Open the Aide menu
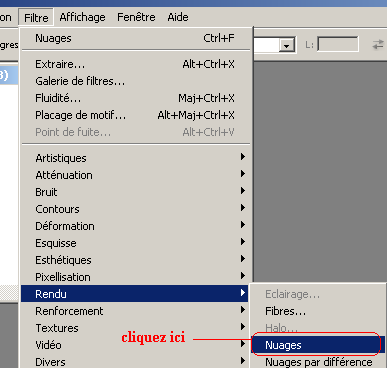Screen dimensions: 387x368 tap(178, 17)
